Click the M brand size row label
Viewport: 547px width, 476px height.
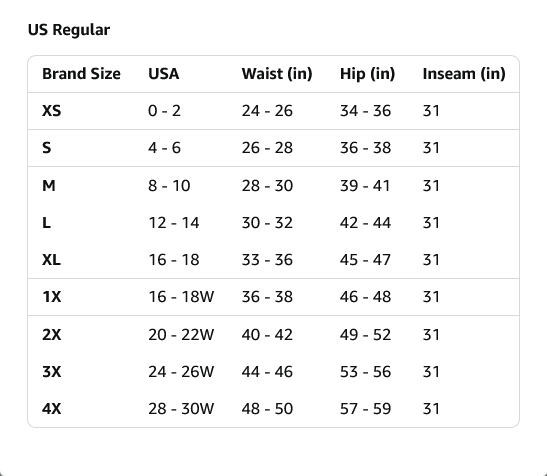(49, 186)
